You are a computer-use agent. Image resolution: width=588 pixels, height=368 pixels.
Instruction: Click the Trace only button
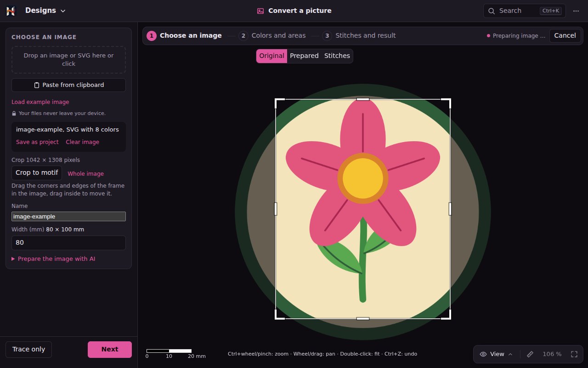tap(28, 349)
